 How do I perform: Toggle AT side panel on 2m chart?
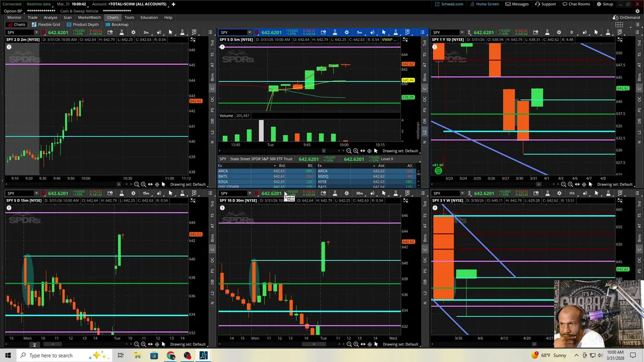(212, 65)
